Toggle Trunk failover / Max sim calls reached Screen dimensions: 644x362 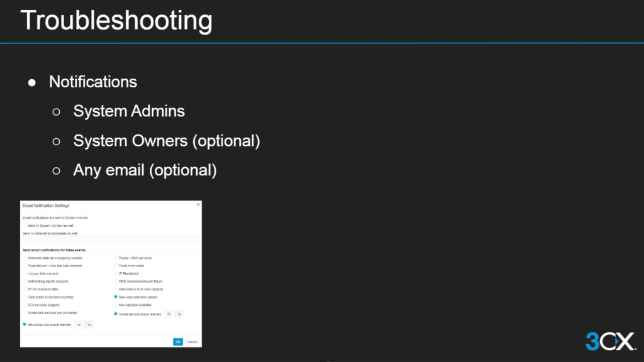(x=26, y=266)
